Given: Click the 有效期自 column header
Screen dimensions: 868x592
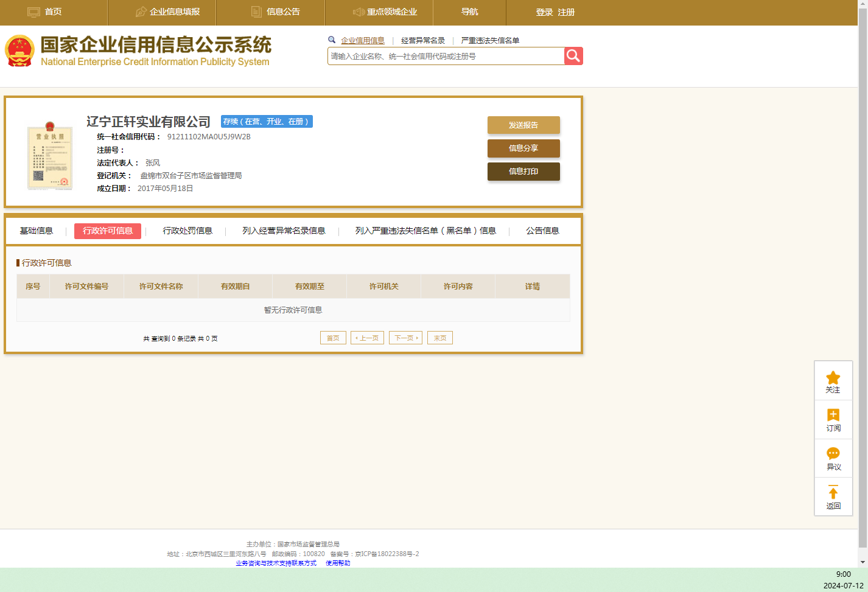Looking at the screenshot, I should [x=235, y=286].
